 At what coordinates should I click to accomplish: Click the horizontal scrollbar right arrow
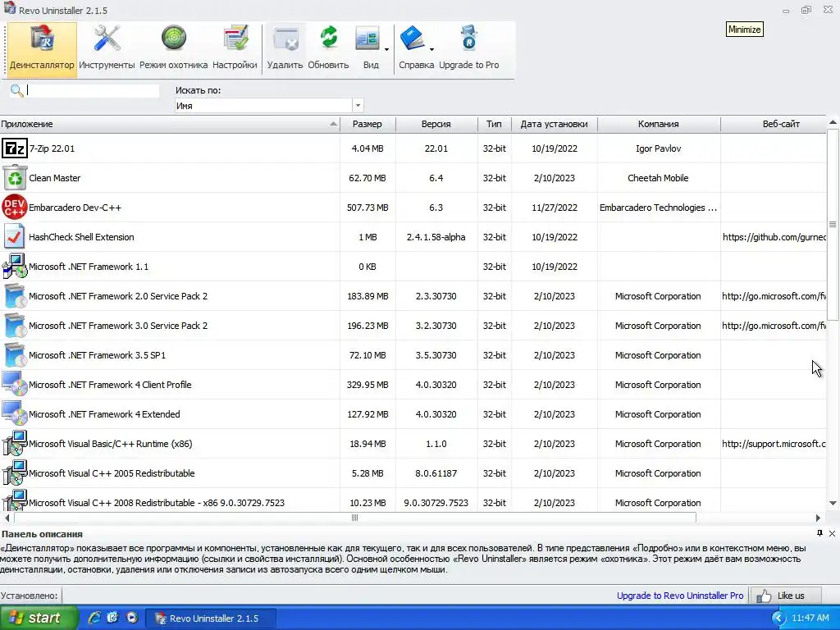point(818,518)
